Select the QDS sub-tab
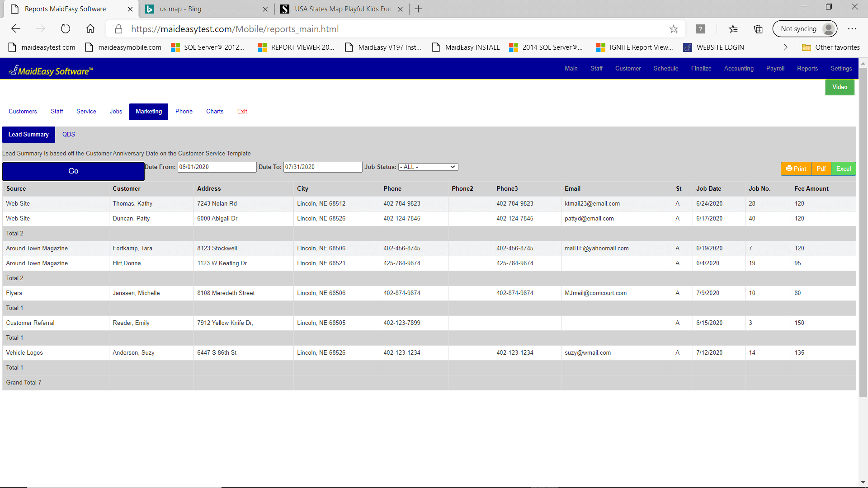This screenshot has height=488, width=868. [x=69, y=135]
